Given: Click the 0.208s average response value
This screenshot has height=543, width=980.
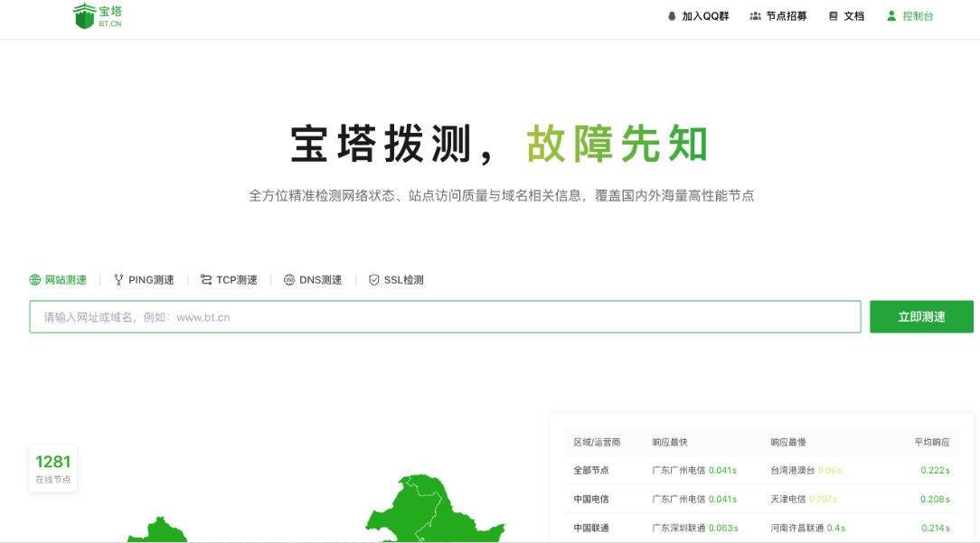Looking at the screenshot, I should click(935, 500).
